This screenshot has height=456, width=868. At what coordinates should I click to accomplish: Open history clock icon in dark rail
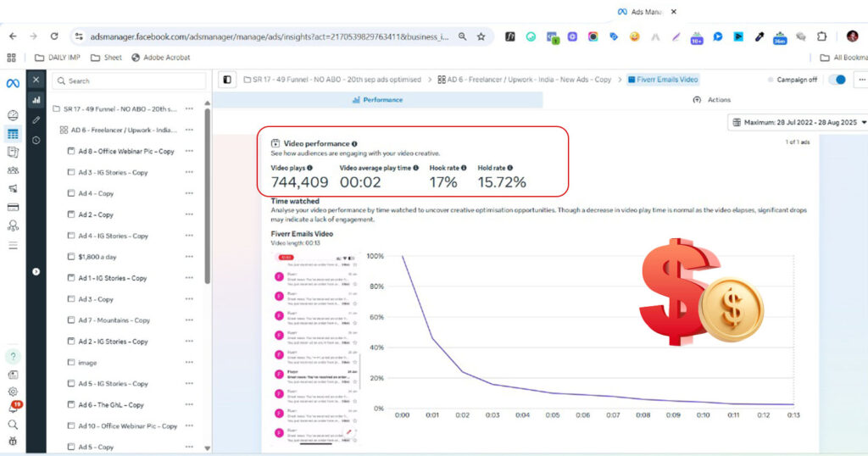36,140
